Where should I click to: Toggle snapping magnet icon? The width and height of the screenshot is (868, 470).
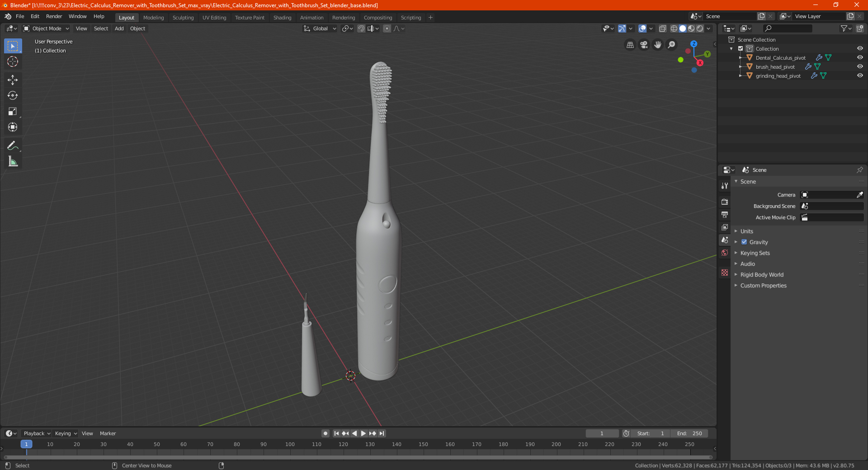click(361, 28)
